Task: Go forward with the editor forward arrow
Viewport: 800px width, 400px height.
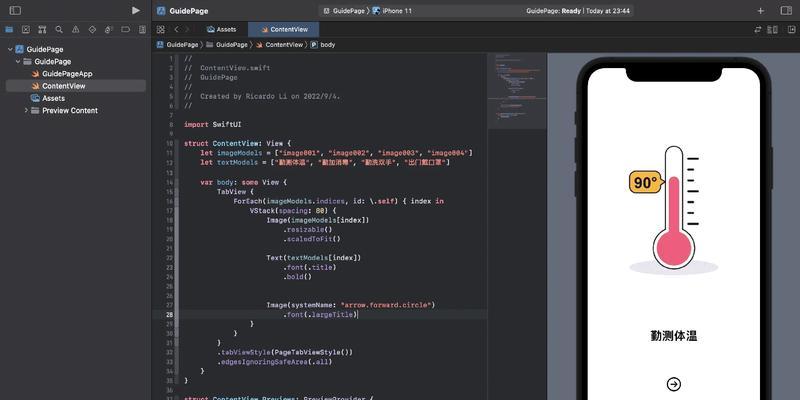Action: pyautogui.click(x=188, y=30)
